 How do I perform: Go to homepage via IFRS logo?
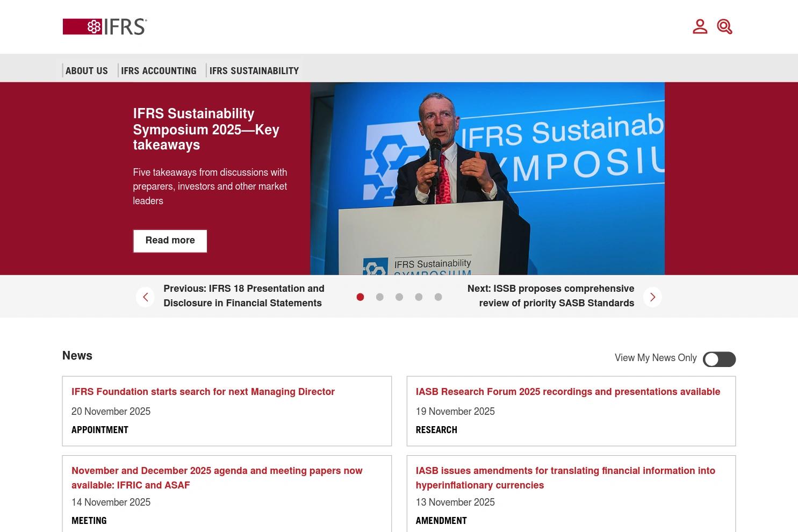point(105,26)
